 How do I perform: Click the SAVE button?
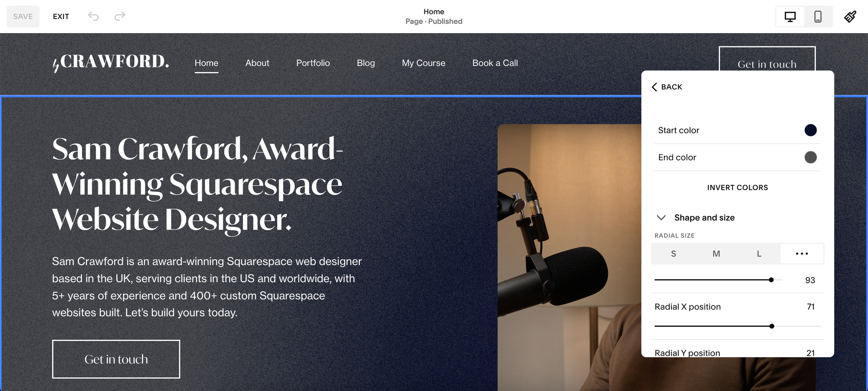(x=23, y=17)
